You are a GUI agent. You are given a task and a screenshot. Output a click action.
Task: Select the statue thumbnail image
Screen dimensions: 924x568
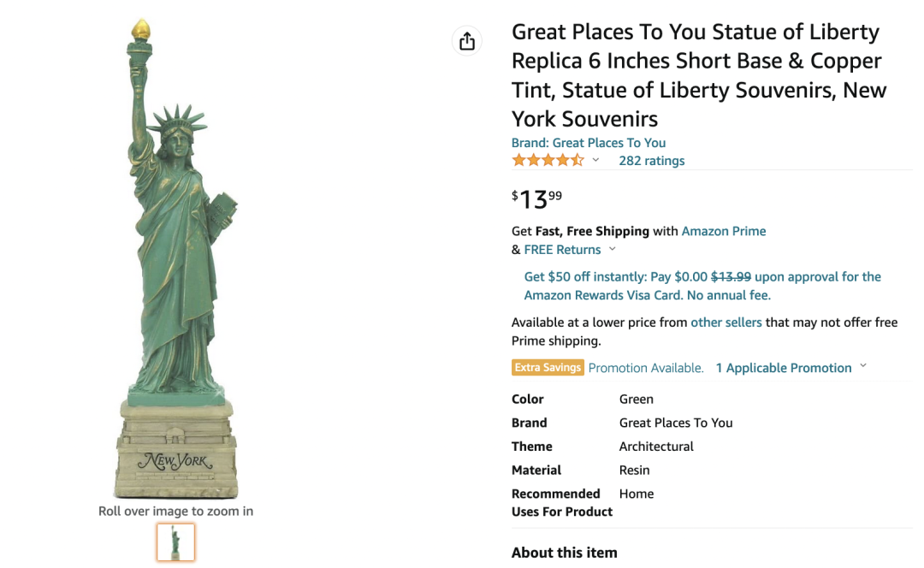(175, 542)
